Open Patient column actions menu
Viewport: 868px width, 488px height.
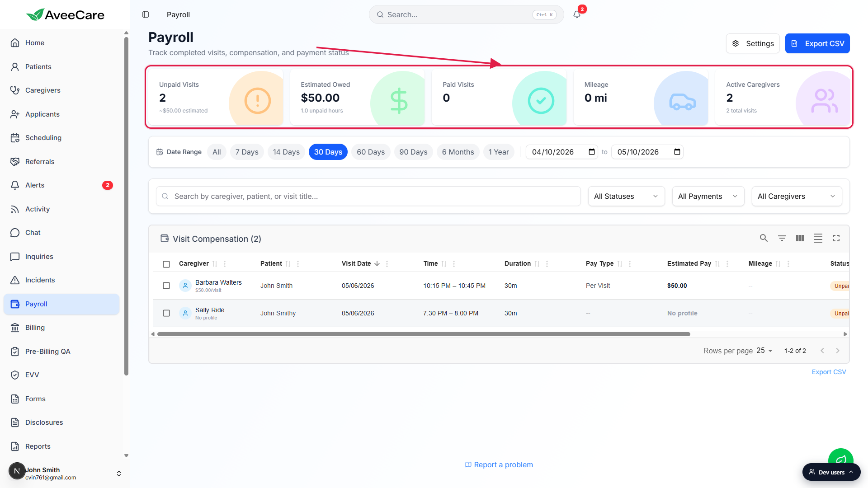coord(298,264)
